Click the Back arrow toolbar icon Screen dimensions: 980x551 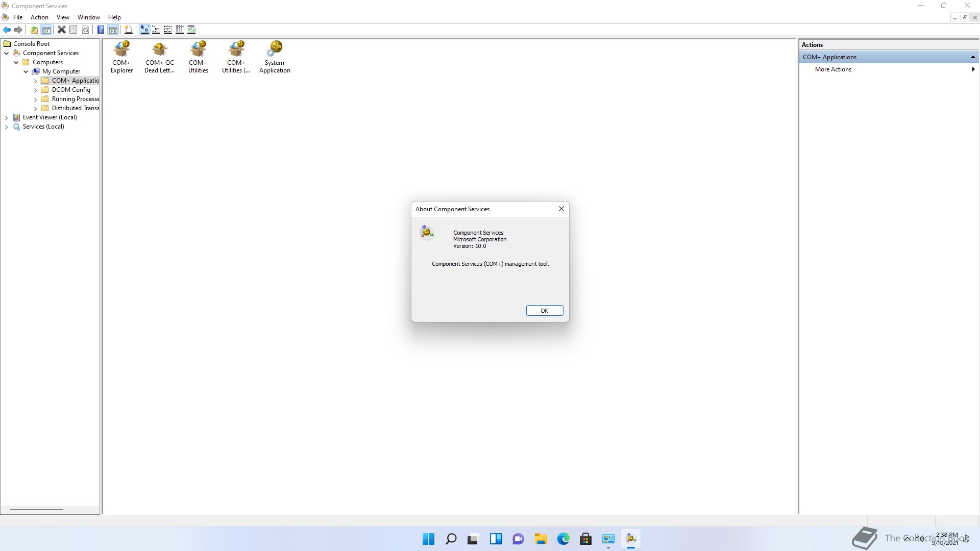click(7, 30)
